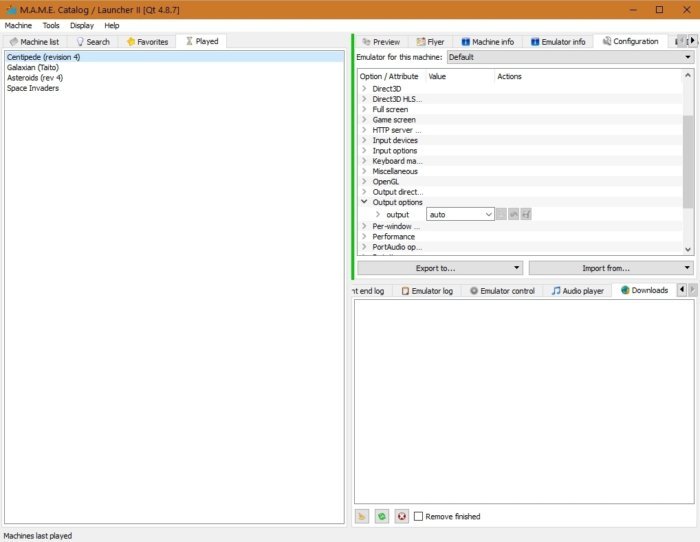This screenshot has width=700, height=542.
Task: Click the Import from... button
Action: (x=611, y=268)
